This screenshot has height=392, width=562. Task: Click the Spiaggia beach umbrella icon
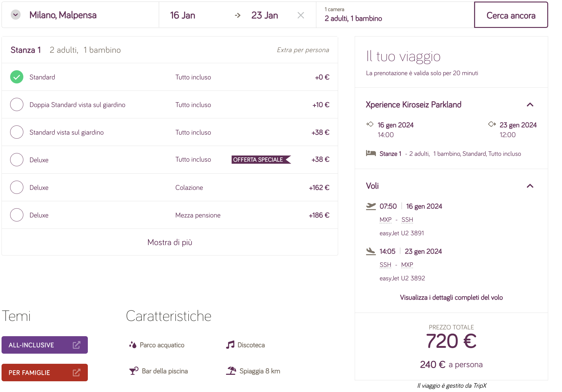(x=231, y=371)
